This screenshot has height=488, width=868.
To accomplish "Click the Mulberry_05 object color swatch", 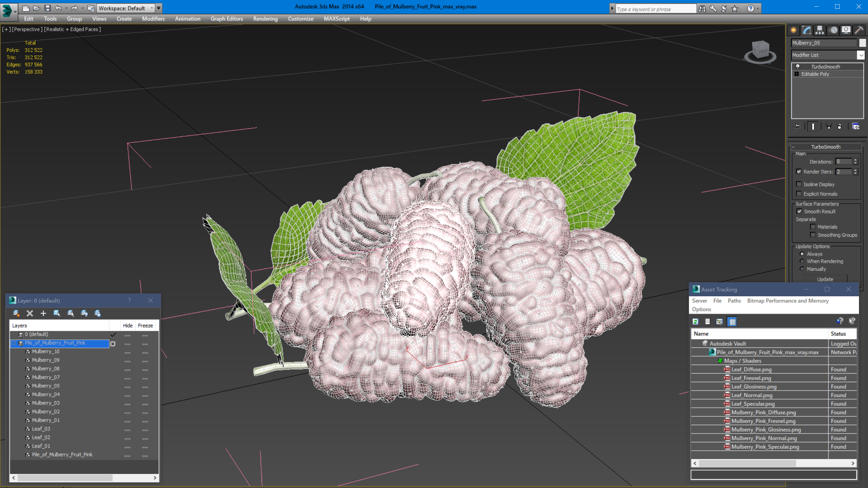I will tap(862, 43).
